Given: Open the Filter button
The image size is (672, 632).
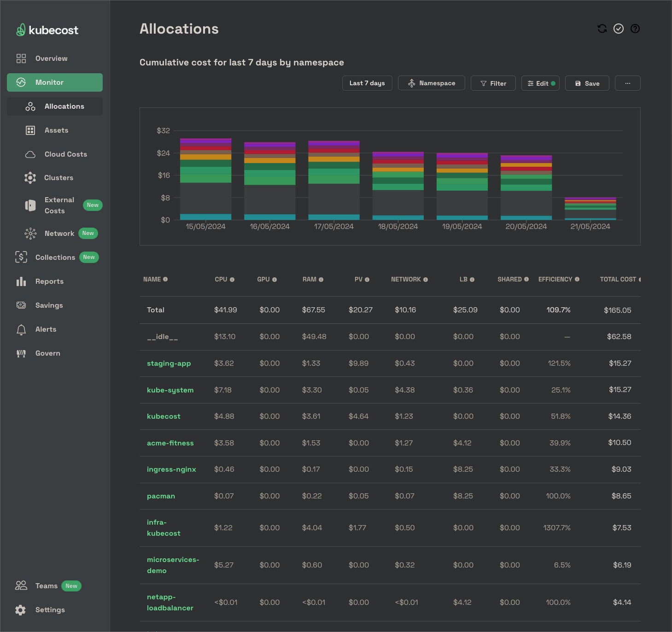Looking at the screenshot, I should (x=493, y=83).
